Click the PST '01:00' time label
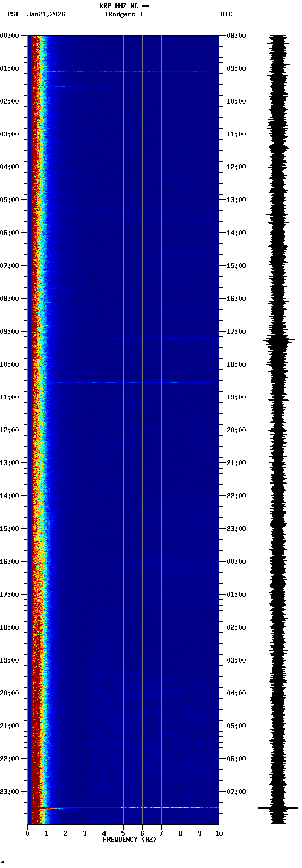302x868 pixels. coord(9,68)
